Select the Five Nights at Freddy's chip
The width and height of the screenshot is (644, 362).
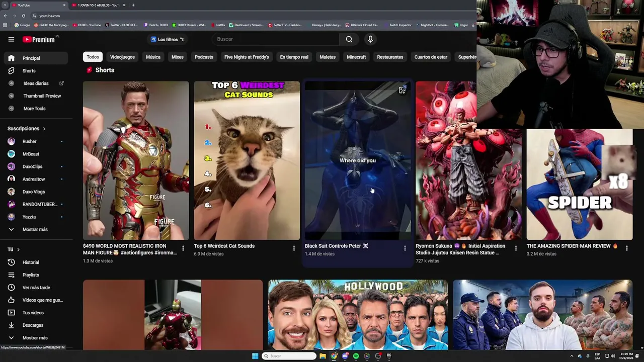tap(247, 57)
